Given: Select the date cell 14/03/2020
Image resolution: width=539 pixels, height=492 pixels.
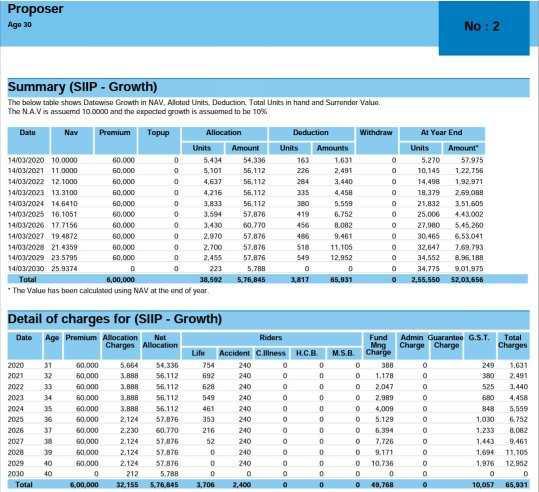Looking at the screenshot, I should [x=26, y=160].
